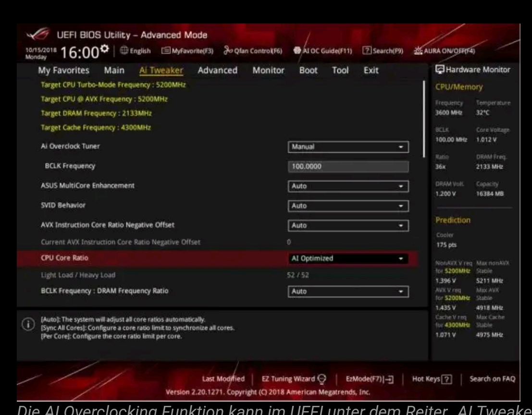Image resolution: width=532 pixels, height=415 pixels.
Task: Click the EZ Tuning Wizard bulb icon
Action: click(322, 378)
